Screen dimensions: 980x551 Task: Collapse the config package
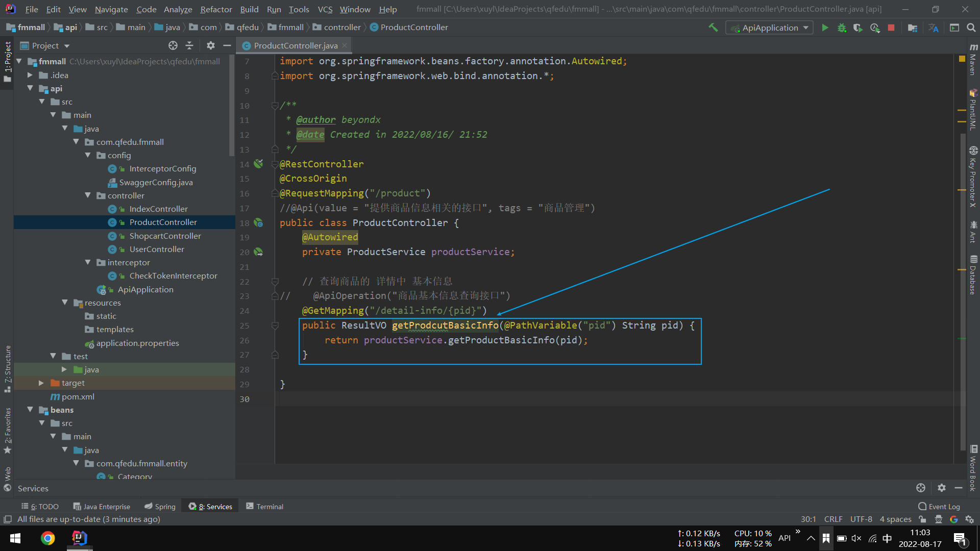coord(88,155)
